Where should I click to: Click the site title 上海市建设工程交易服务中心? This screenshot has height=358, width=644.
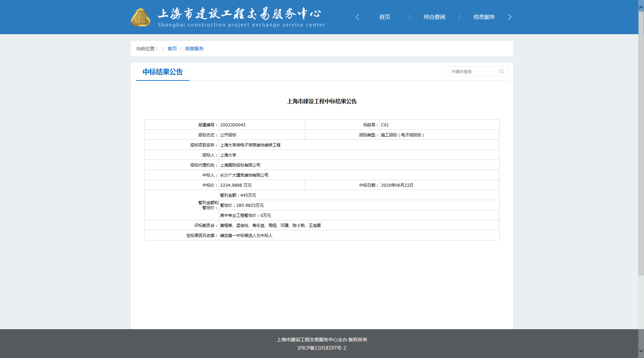[x=239, y=13]
